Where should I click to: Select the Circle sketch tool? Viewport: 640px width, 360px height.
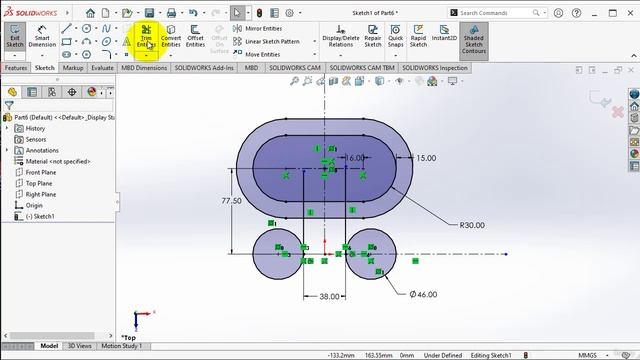(86, 29)
